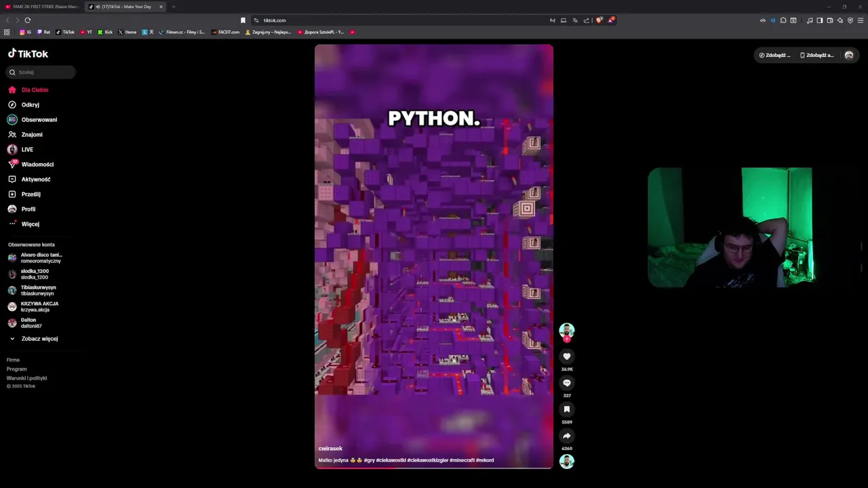Click the Szukaj search field
Image resolution: width=868 pixels, height=488 pixels.
[41, 72]
